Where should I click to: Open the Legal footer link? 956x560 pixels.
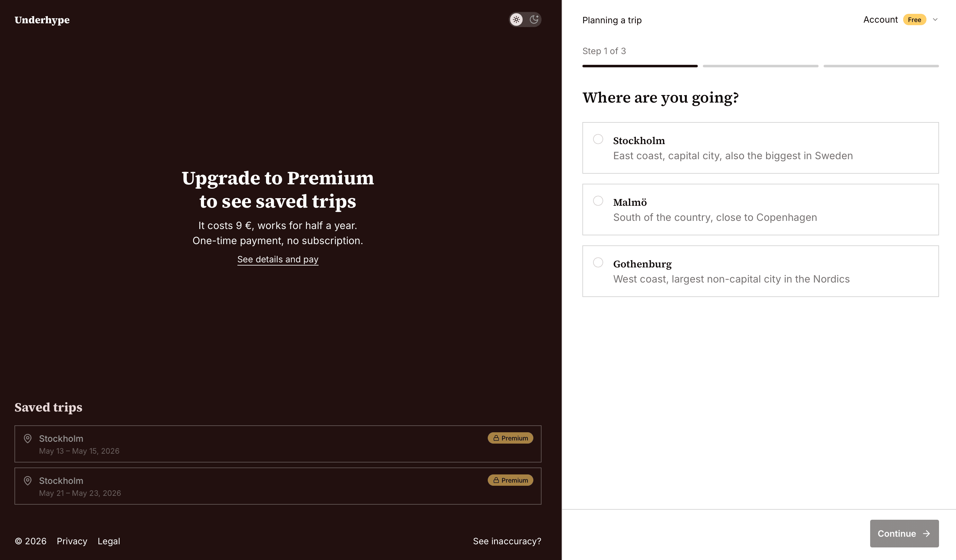tap(109, 541)
